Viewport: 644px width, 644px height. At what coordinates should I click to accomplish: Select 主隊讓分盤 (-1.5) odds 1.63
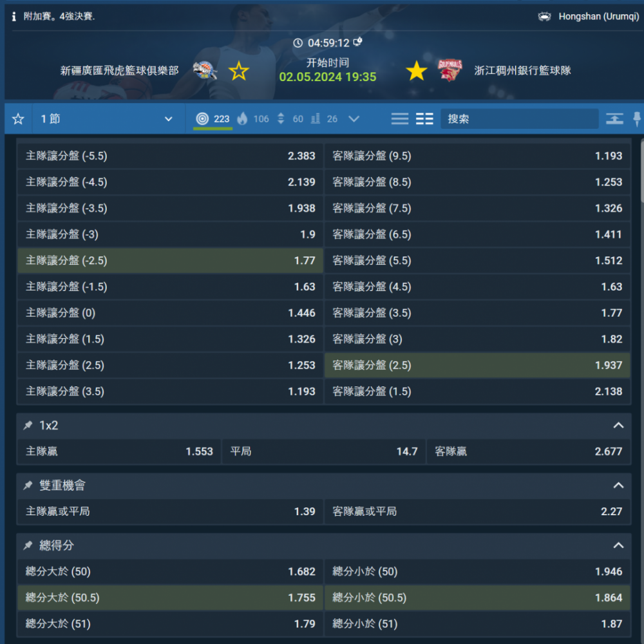171,287
